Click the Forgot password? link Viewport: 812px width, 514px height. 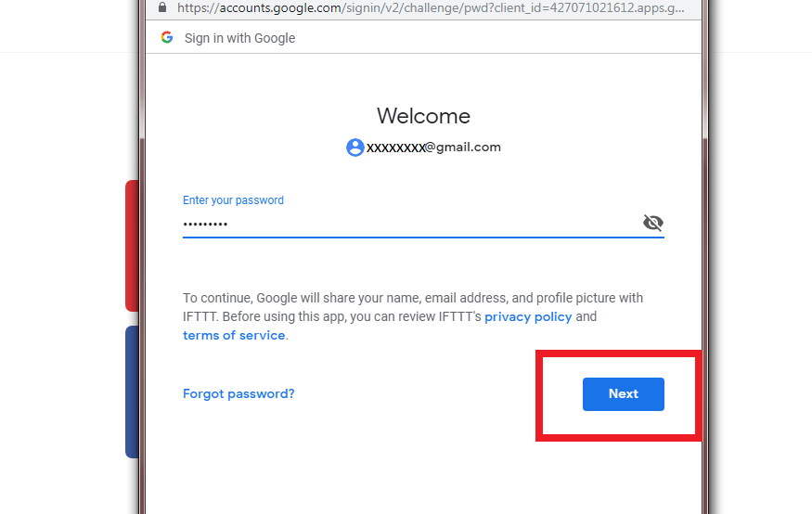[238, 394]
